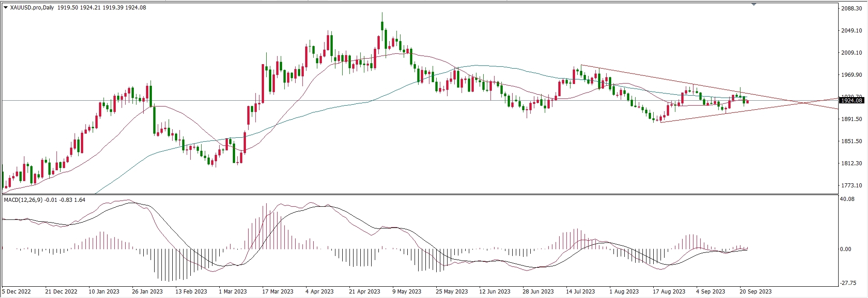The image size is (868, 298).
Task: Click the 1851.50 price scale label
Action: tap(851, 141)
